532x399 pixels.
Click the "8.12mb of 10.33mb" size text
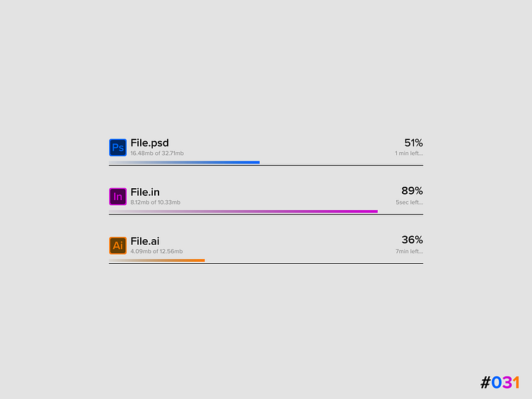point(156,202)
